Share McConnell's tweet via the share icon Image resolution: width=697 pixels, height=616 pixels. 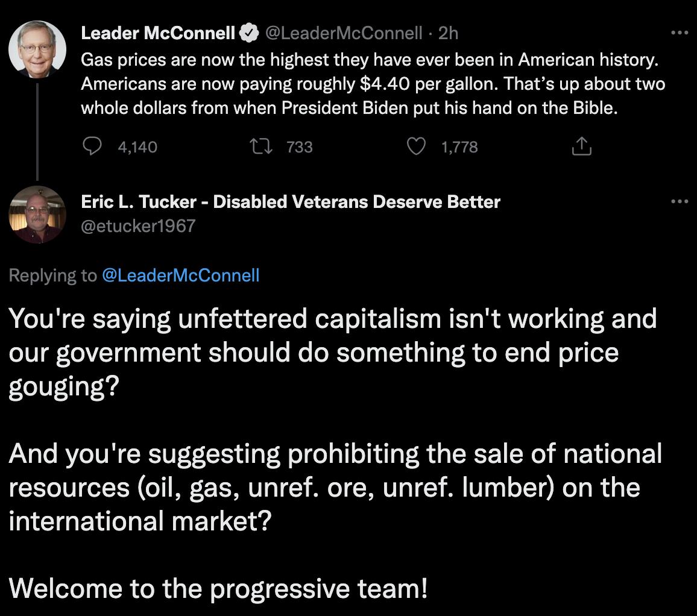(x=581, y=146)
